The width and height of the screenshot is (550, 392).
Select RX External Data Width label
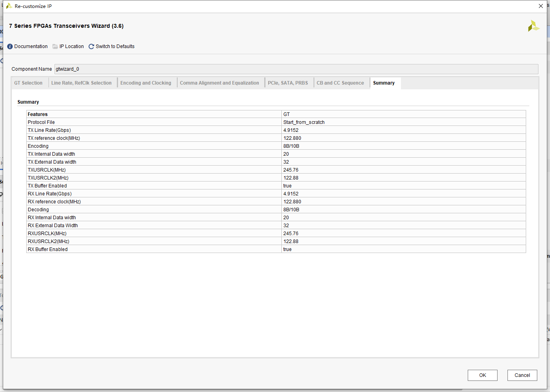53,226
